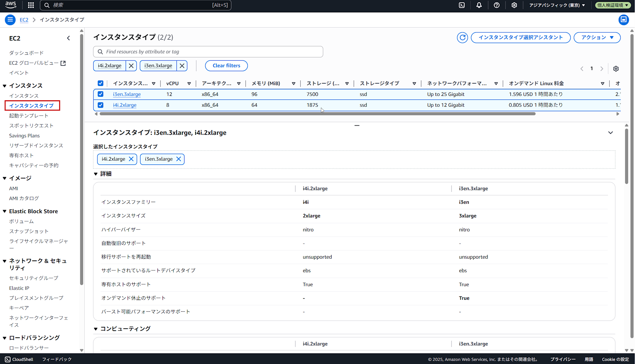
Task: Click the CloudShell footer icon
Action: [8, 359]
